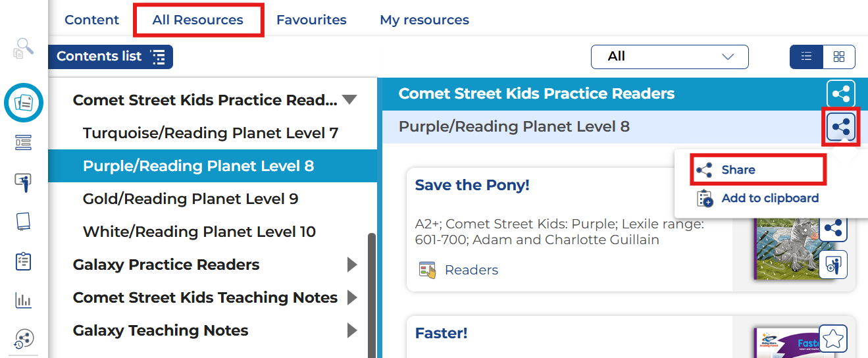This screenshot has height=358, width=868.
Task: Open the All filter dropdown
Action: click(x=669, y=57)
